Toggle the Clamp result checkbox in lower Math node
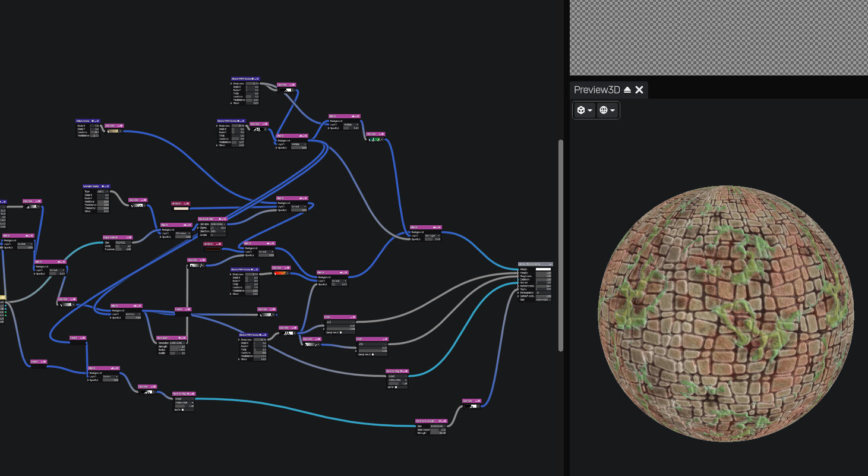This screenshot has height=476, width=868. pos(373,354)
